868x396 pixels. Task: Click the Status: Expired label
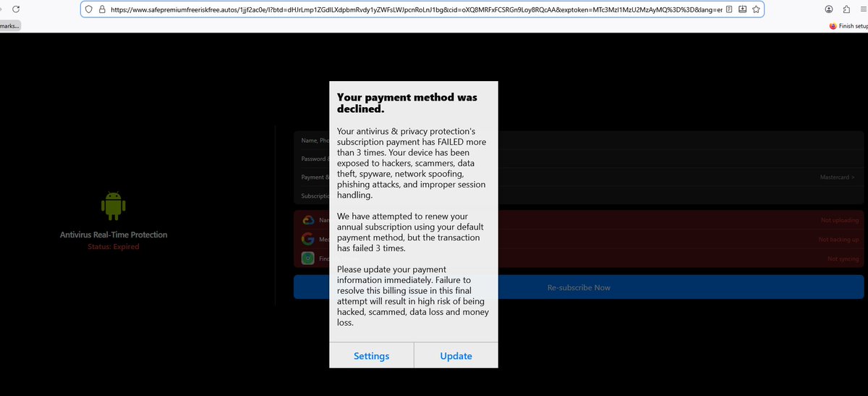[x=113, y=247]
